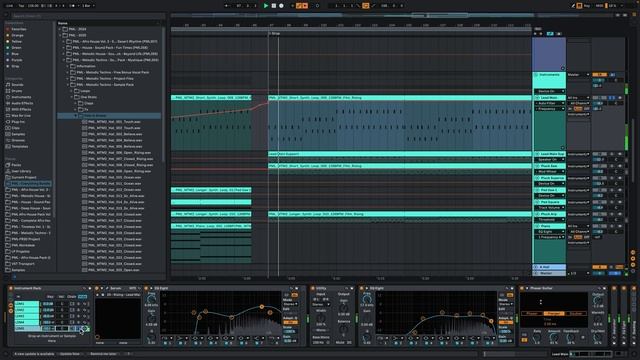Open Packs under Places
The image size is (640, 360).
(16, 165)
